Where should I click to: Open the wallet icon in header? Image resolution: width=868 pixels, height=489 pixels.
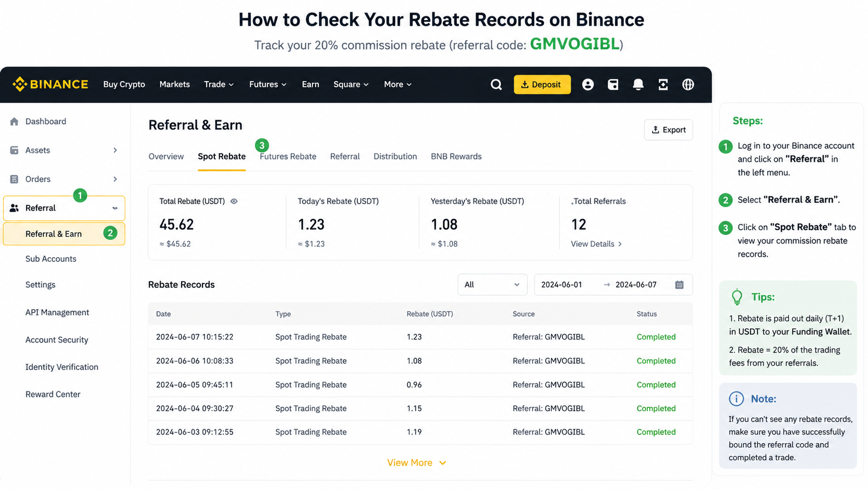pos(613,84)
